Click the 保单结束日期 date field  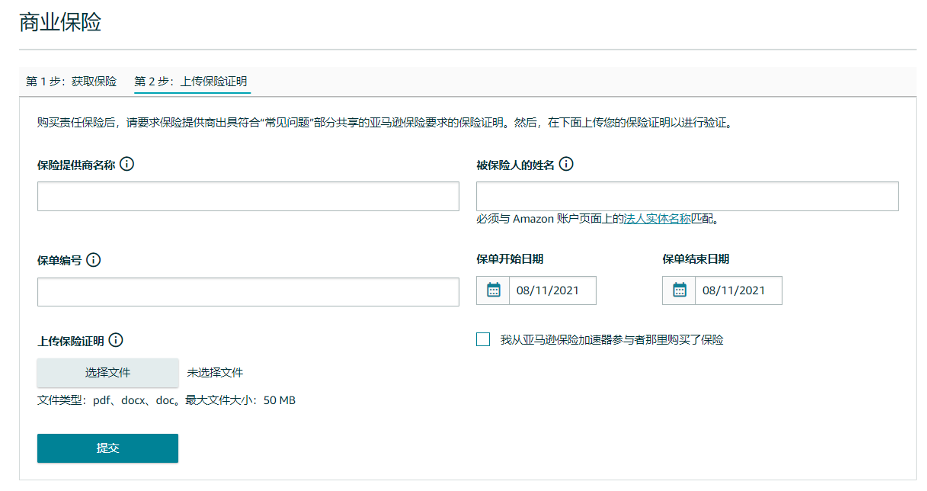coord(737,290)
